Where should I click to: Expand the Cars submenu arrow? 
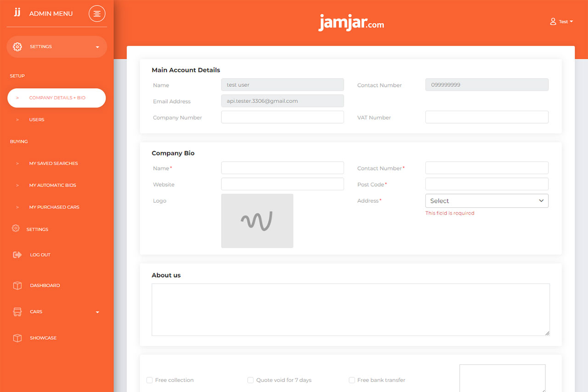pyautogui.click(x=97, y=312)
